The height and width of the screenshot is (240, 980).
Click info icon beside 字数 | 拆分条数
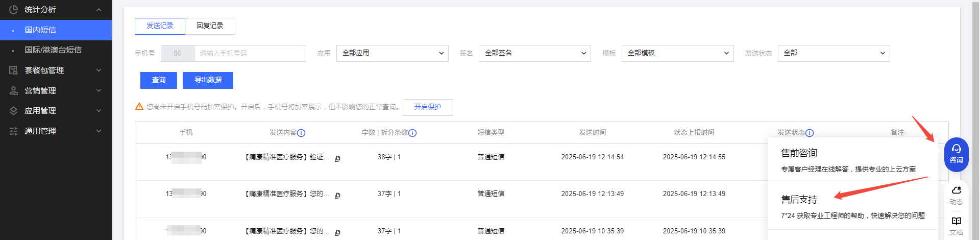pyautogui.click(x=412, y=133)
